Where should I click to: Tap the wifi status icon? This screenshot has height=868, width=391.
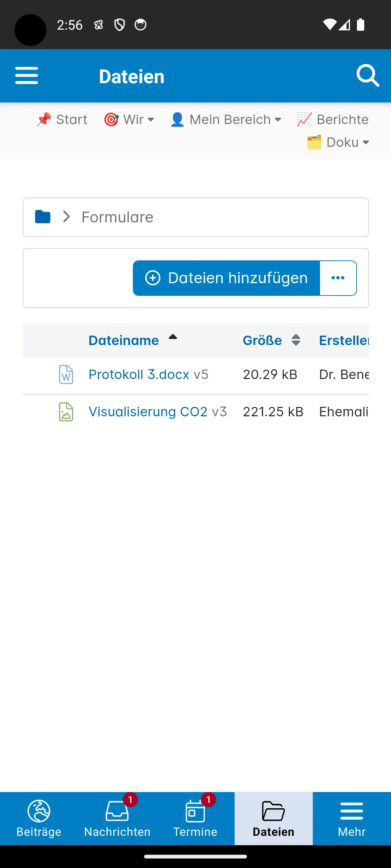click(329, 25)
